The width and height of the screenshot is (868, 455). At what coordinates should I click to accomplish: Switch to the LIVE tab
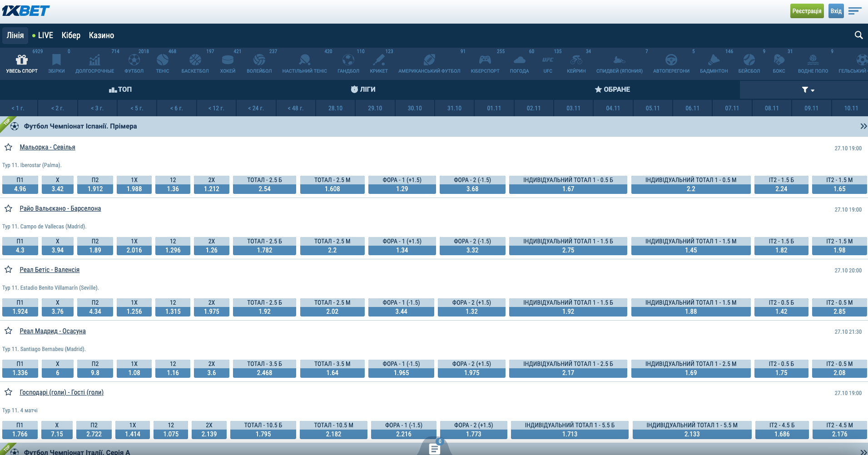(43, 35)
